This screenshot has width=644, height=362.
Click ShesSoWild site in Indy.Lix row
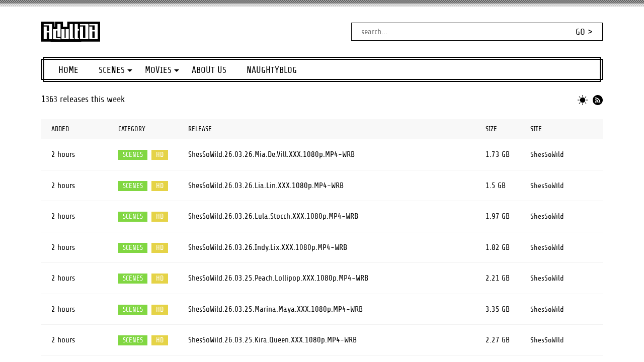547,247
